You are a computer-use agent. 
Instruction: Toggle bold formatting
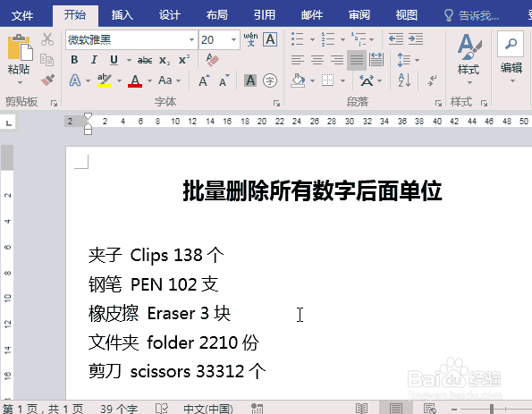(74, 60)
